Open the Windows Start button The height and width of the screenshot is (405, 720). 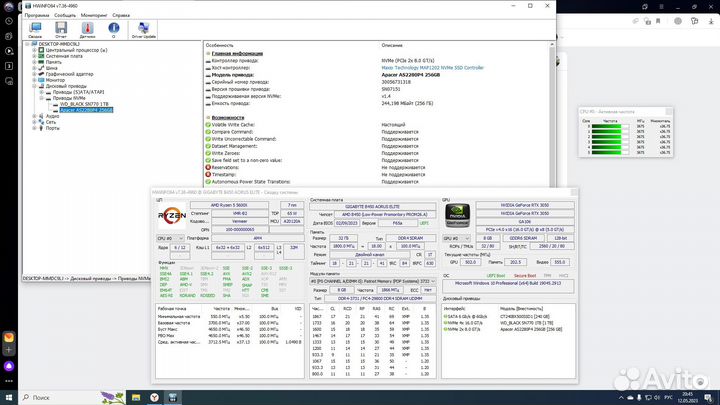(x=9, y=397)
